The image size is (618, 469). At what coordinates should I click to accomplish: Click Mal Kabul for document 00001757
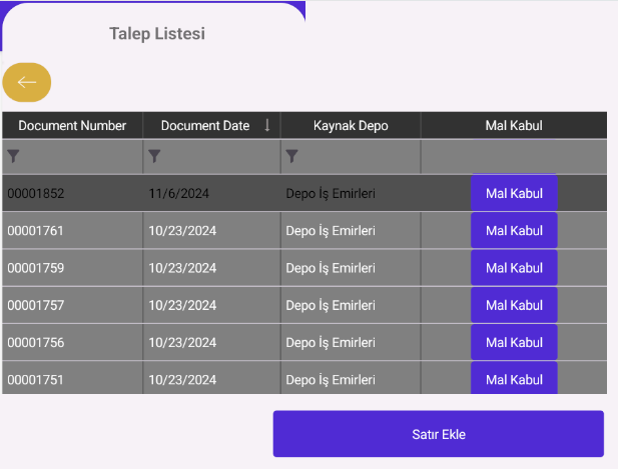(514, 305)
